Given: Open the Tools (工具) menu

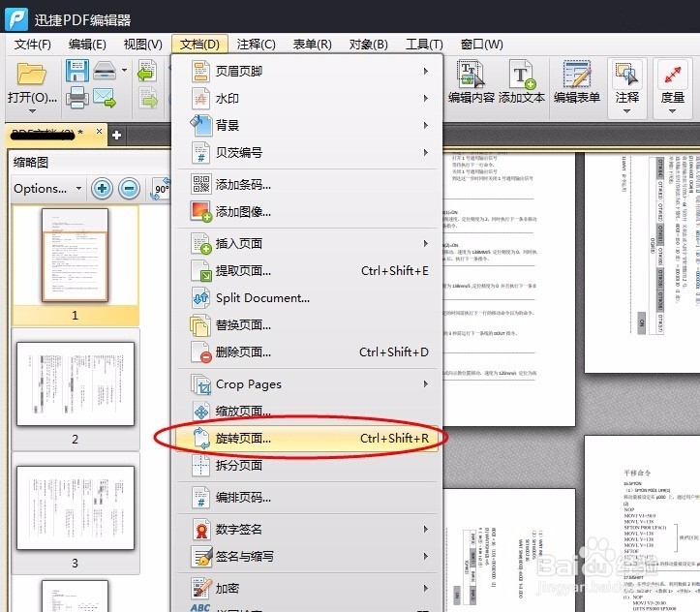Looking at the screenshot, I should (424, 45).
